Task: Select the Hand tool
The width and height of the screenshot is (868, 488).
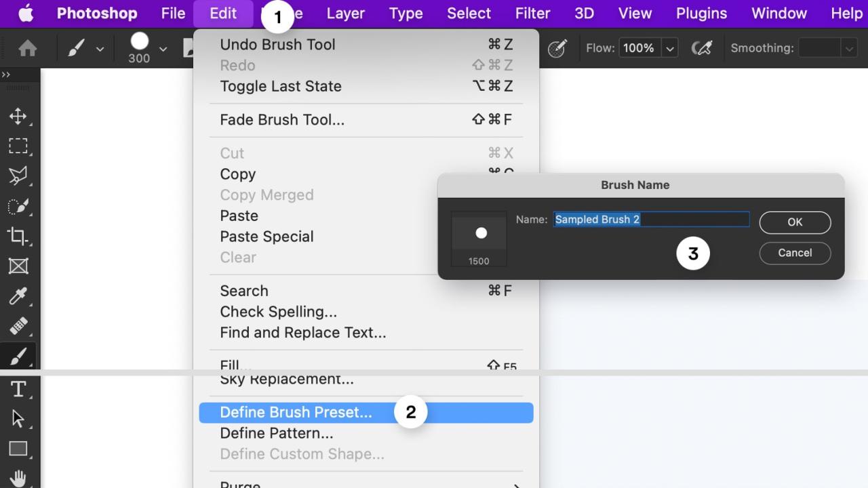Action: (x=18, y=478)
